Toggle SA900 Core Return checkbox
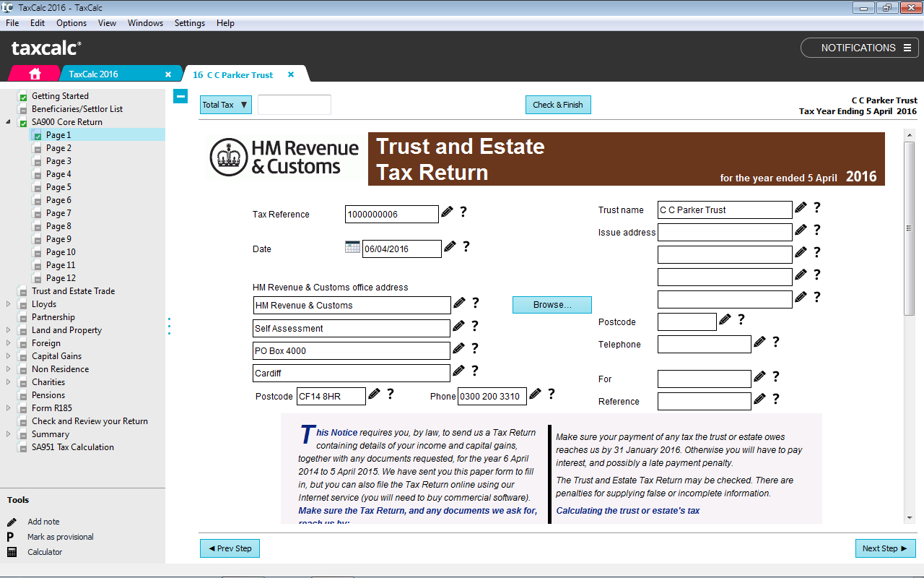 click(23, 123)
